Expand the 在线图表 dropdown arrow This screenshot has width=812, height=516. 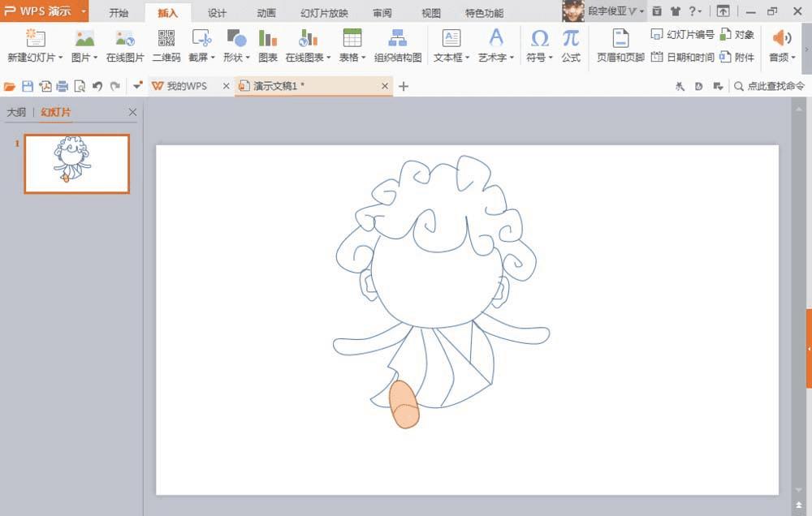(x=328, y=58)
